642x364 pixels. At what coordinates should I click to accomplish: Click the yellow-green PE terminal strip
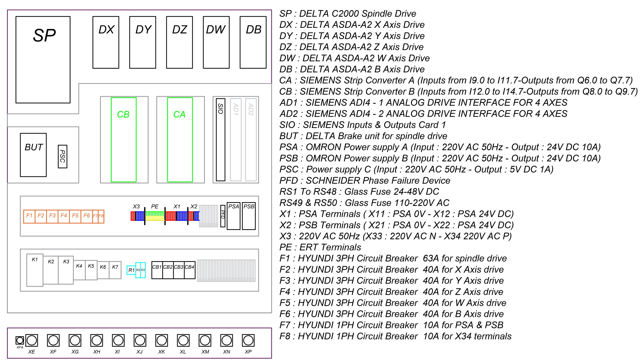tap(155, 216)
